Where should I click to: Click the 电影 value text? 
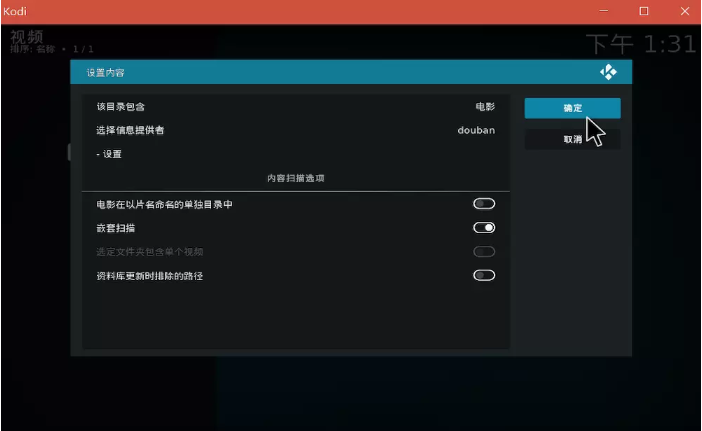(485, 106)
